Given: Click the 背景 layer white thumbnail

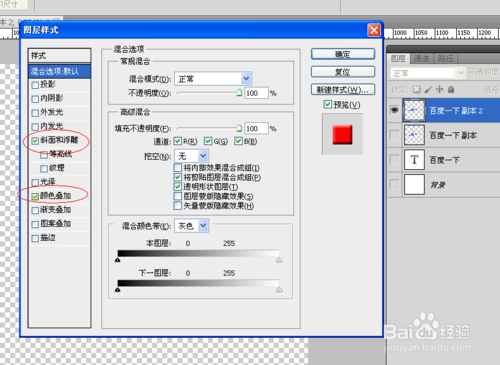Looking at the screenshot, I should pos(414,184).
